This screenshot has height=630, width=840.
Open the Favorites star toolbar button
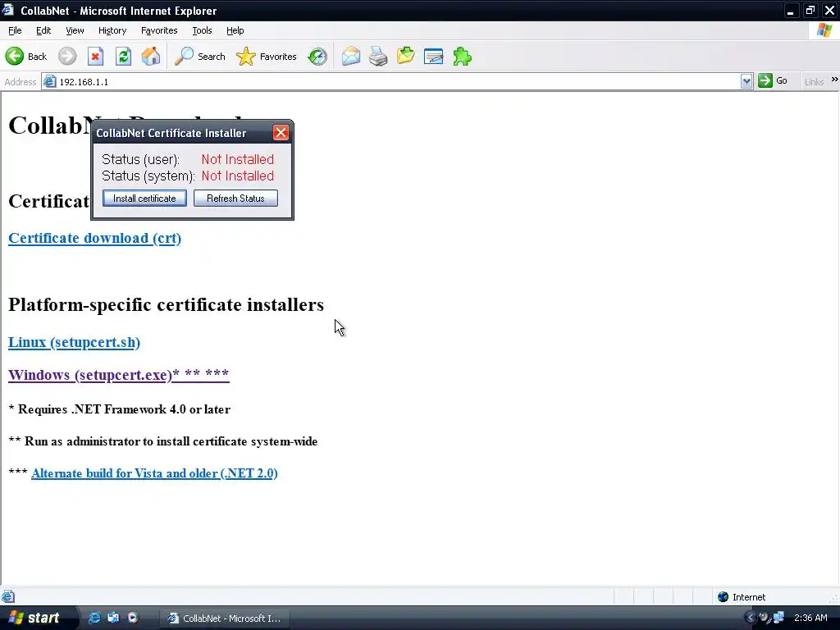pos(267,57)
